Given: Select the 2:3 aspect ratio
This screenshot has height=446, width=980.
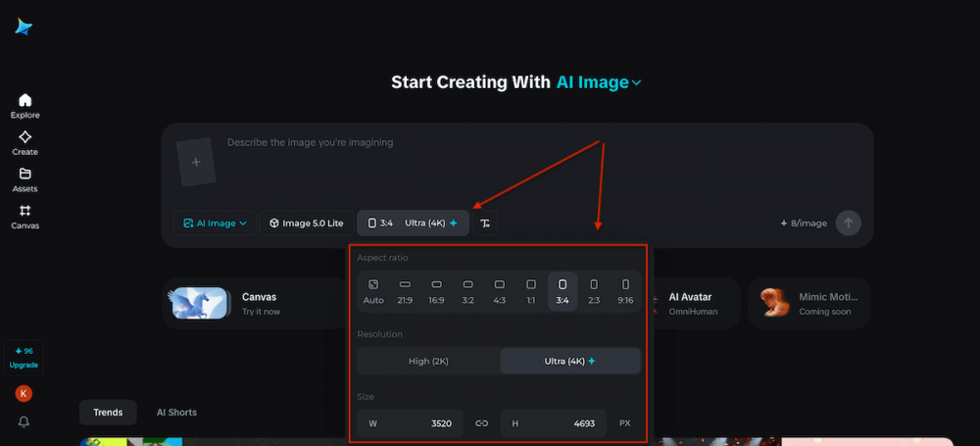Looking at the screenshot, I should coord(594,291).
